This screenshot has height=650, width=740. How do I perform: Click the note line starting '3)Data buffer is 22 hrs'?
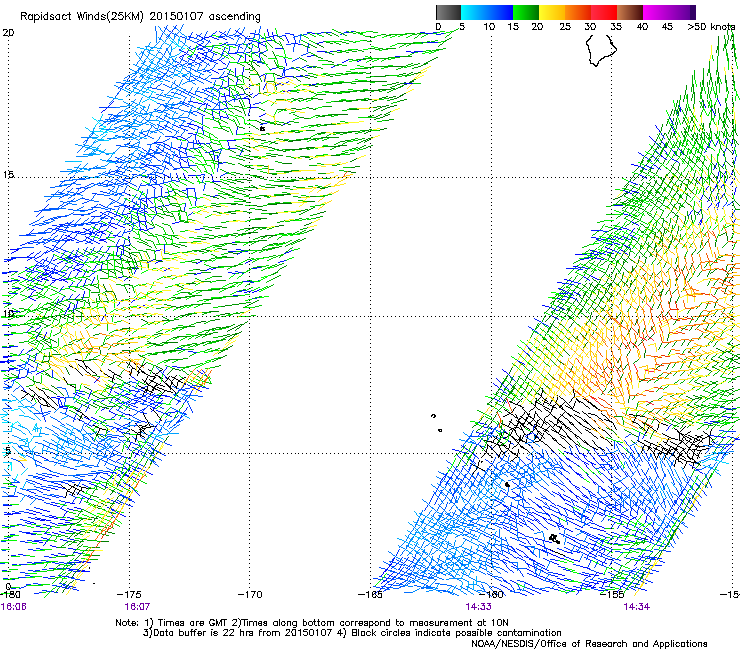[352, 633]
